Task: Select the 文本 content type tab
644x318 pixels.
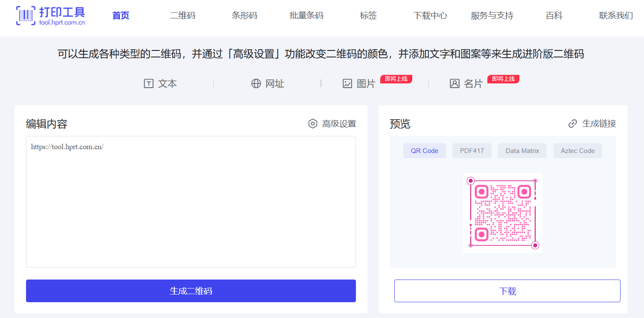Action: pyautogui.click(x=160, y=83)
